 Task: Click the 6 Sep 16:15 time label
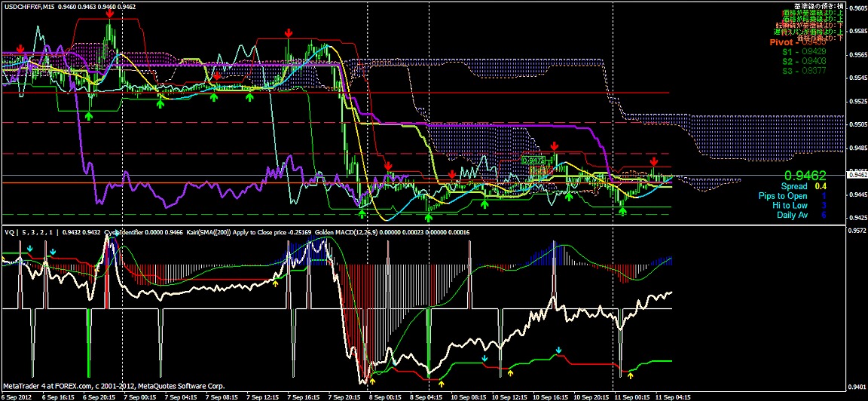click(57, 396)
